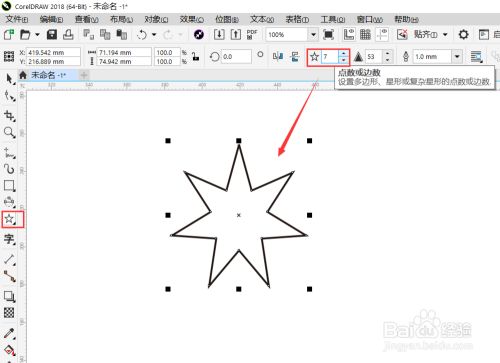Image resolution: width=500 pixels, height=363 pixels.
Task: Select the Zoom magnifier tool
Action: click(9, 132)
